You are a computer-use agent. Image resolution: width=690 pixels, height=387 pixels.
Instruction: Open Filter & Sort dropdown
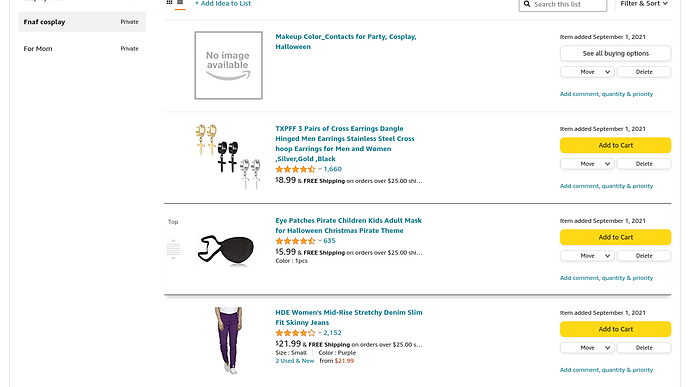644,4
